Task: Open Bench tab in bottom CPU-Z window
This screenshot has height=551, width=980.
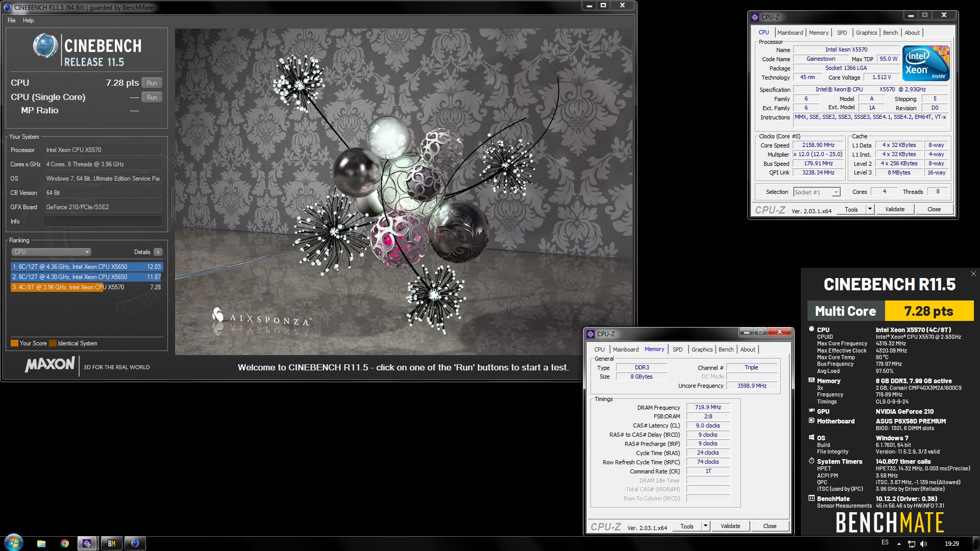Action: (726, 349)
